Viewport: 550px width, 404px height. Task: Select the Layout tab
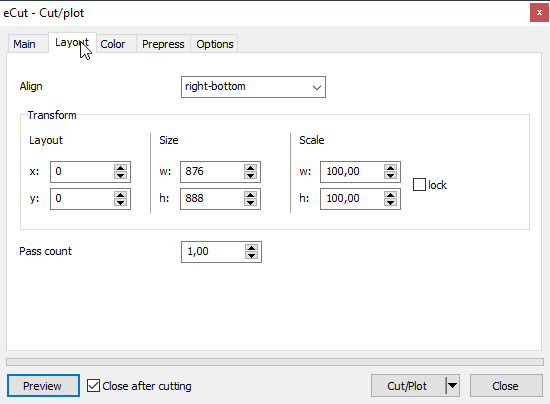click(72, 42)
